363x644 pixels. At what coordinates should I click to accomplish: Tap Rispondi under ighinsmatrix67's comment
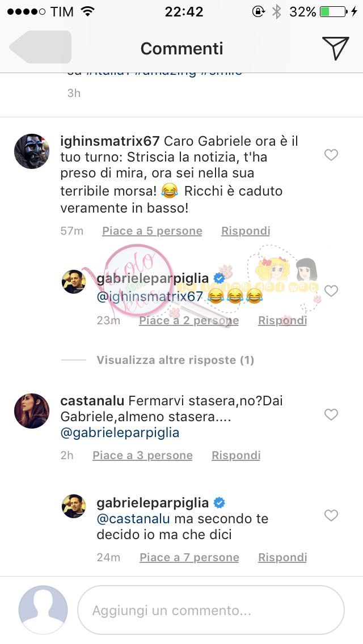[x=246, y=231]
